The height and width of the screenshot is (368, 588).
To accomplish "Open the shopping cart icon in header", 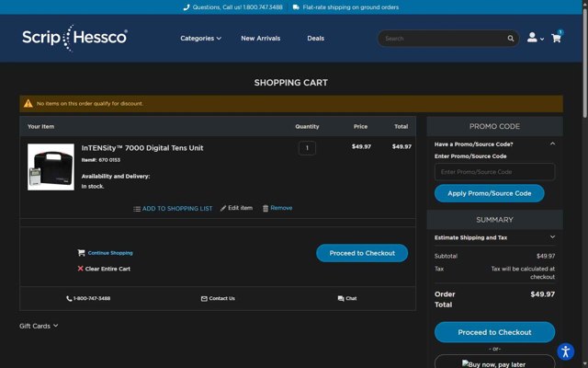I will click(x=556, y=38).
